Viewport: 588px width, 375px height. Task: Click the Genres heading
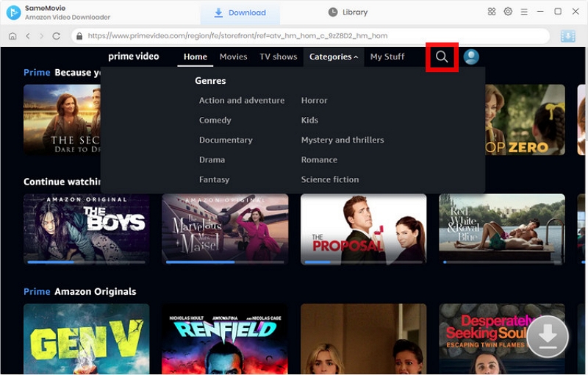pos(210,81)
